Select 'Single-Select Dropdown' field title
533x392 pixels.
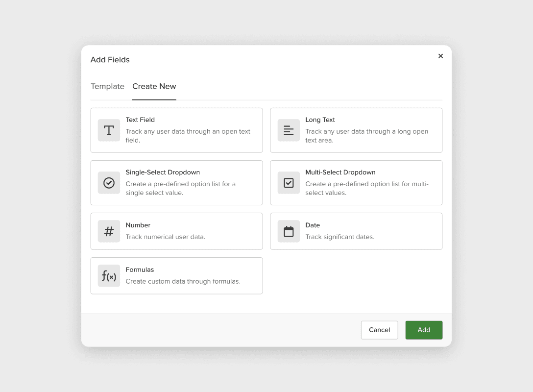pyautogui.click(x=163, y=172)
